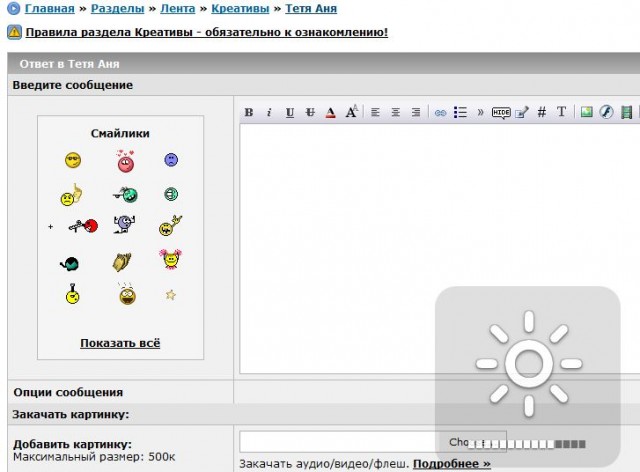
Task: Toggle bold formatting in editor toolbar
Action: pos(249,113)
